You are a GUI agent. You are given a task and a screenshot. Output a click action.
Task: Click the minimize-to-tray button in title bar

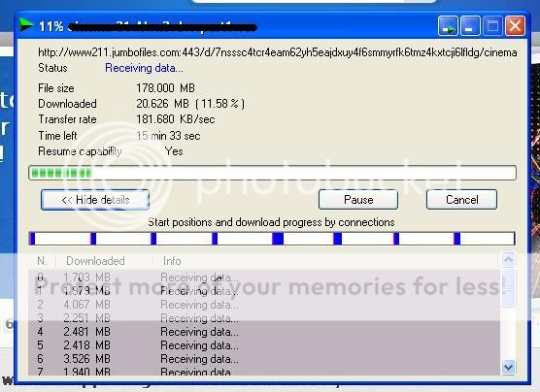[x=448, y=26]
